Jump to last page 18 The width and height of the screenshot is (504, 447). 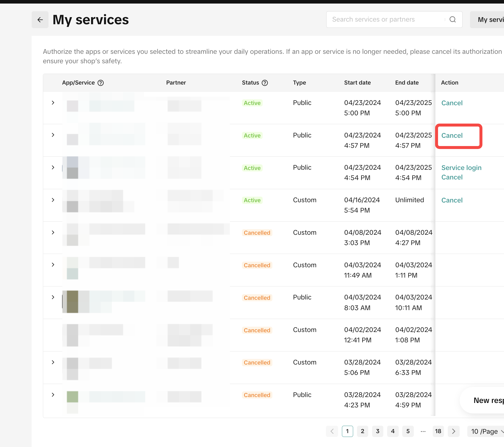[x=438, y=431]
